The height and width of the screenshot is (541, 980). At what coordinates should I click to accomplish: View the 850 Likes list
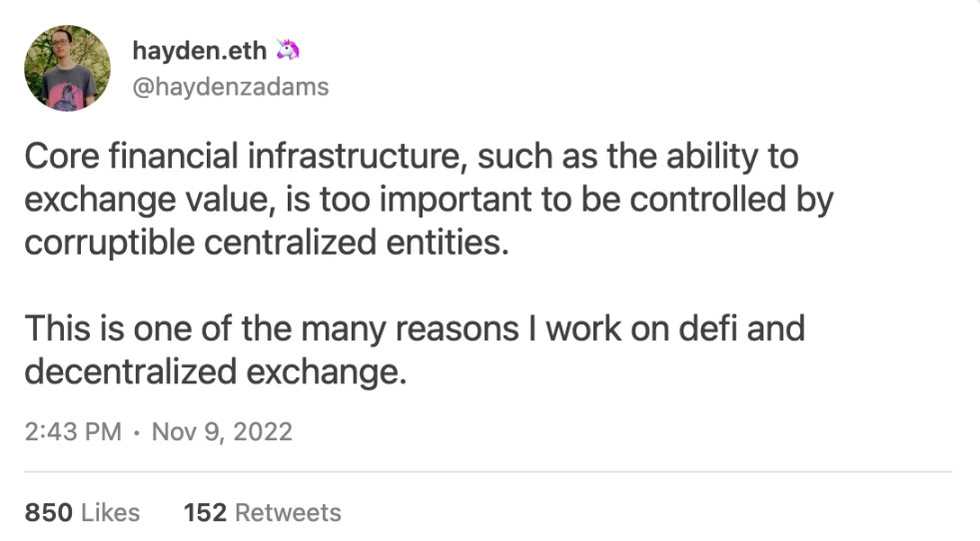(x=82, y=513)
